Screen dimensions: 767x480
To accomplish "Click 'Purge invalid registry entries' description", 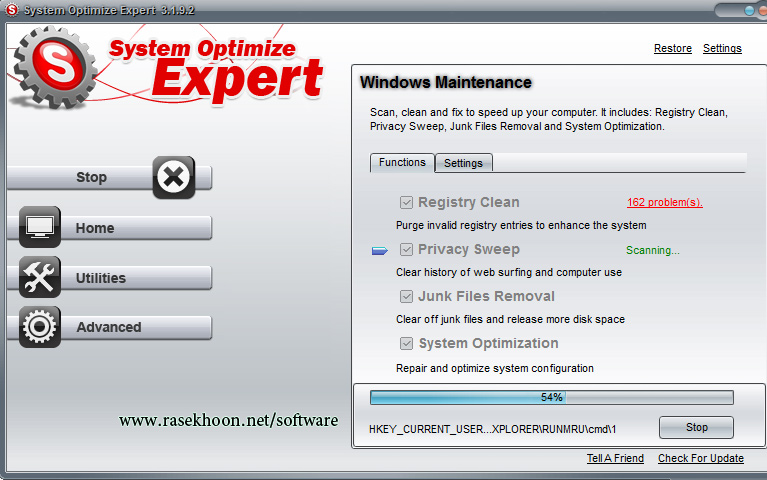I will pyautogui.click(x=521, y=225).
